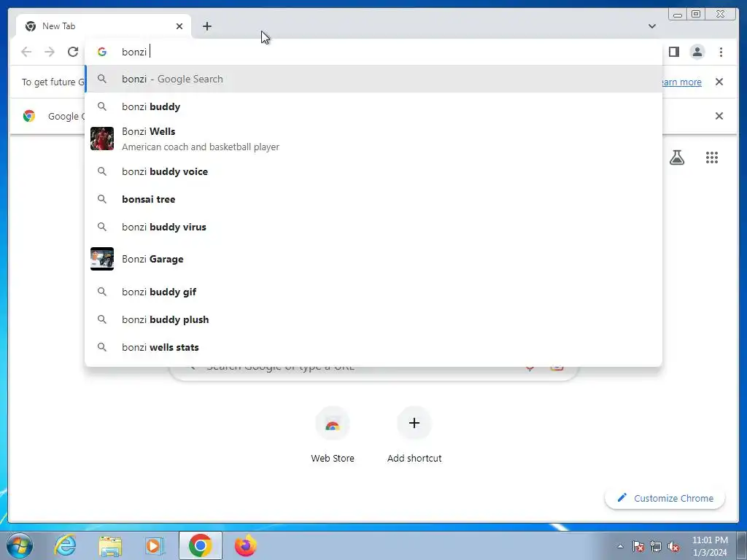Select 'bonzi buddy plush' suggestion
Image resolution: width=747 pixels, height=560 pixels.
373,319
